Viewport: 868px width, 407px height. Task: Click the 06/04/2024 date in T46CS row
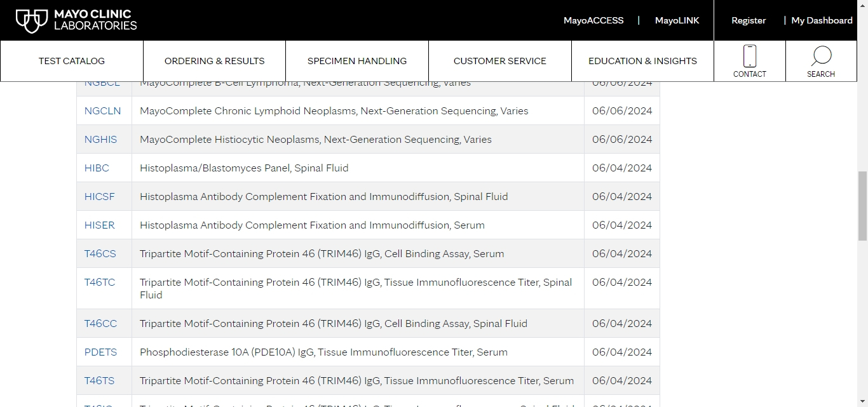tap(622, 254)
